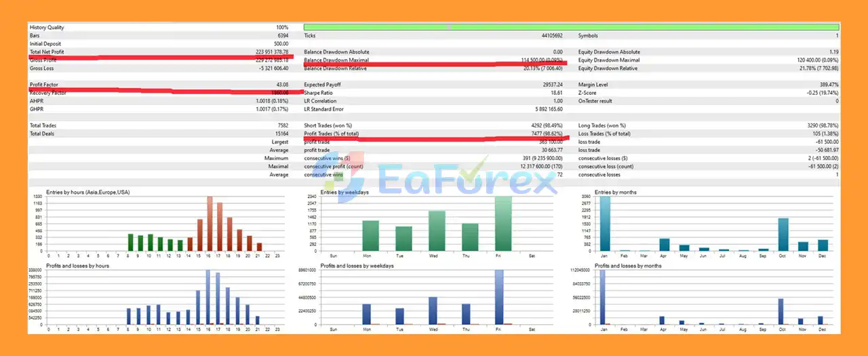Click the total deals value 15164
This screenshot has width=868, height=356.
(281, 134)
